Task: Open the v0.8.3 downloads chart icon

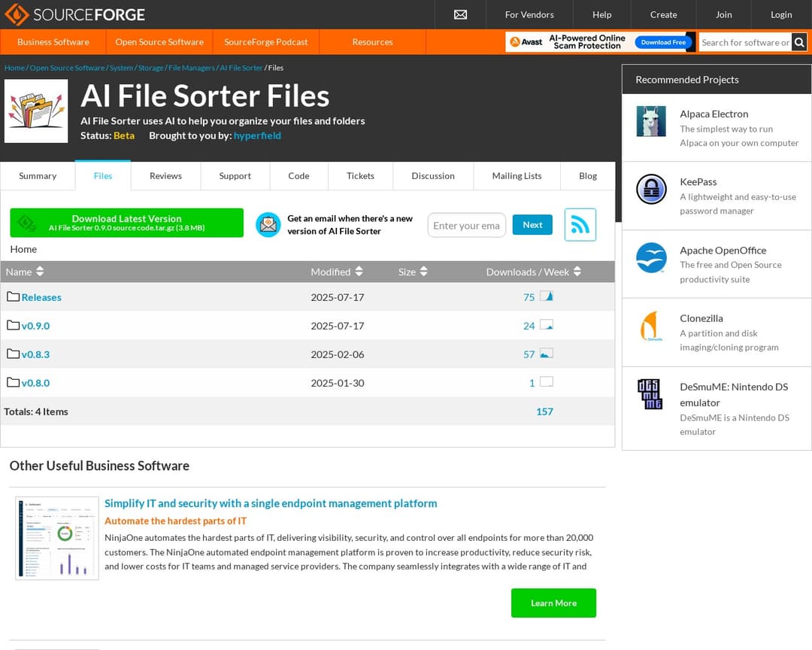Action: (x=547, y=353)
